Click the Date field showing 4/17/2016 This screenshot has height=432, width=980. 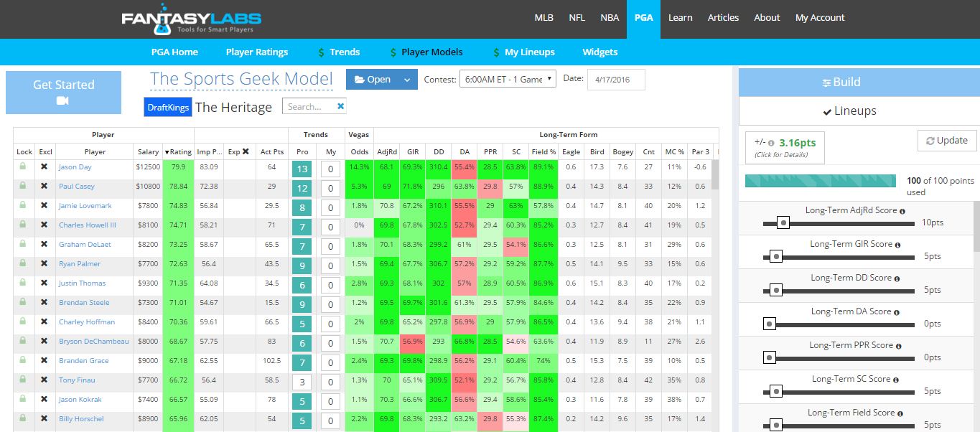(616, 80)
